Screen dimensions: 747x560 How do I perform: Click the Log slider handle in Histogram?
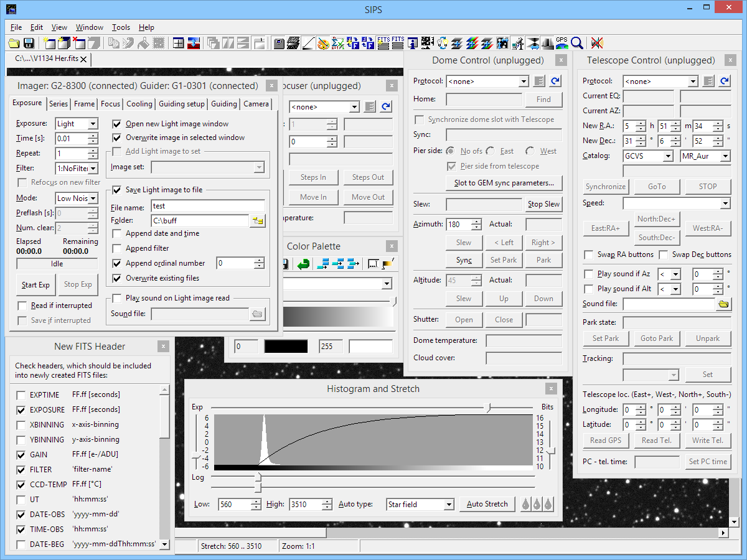point(258,477)
